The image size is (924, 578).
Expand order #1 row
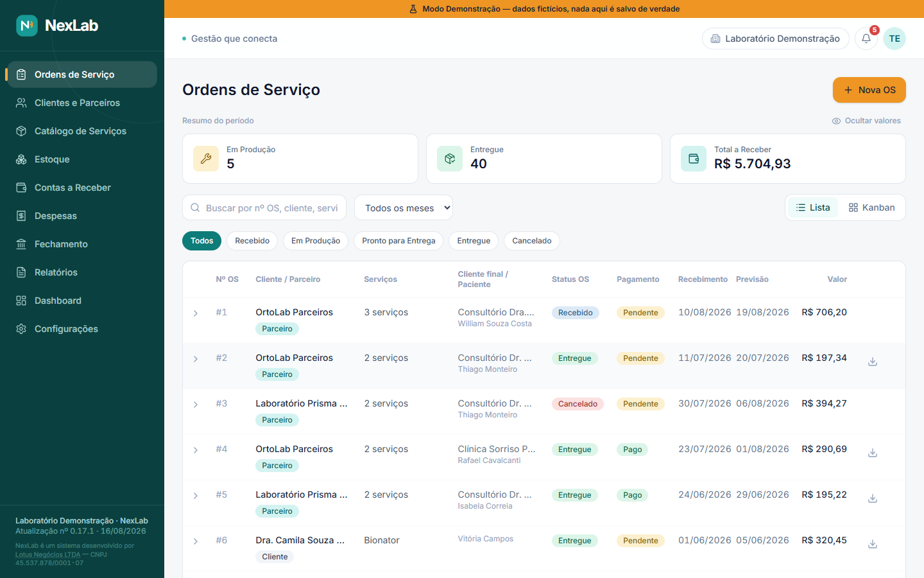[196, 313]
